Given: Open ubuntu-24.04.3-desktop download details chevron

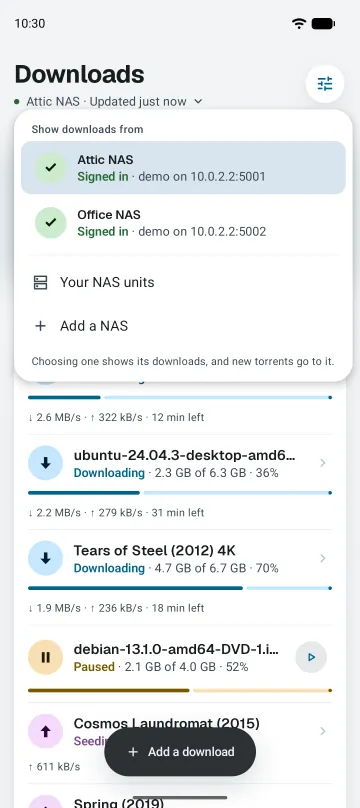Looking at the screenshot, I should (323, 463).
